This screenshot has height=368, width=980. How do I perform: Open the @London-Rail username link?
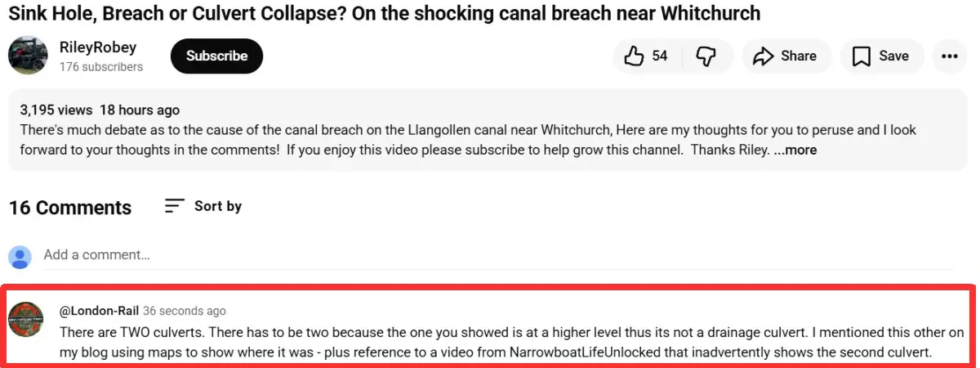point(99,311)
